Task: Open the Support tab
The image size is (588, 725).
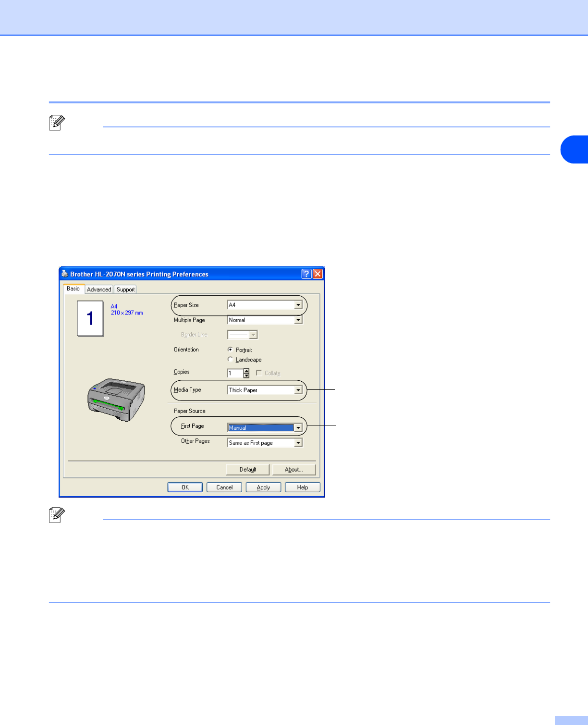Action: (126, 289)
